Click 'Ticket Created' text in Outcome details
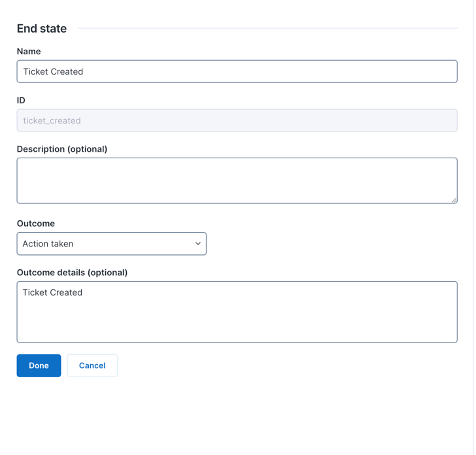 pos(52,292)
